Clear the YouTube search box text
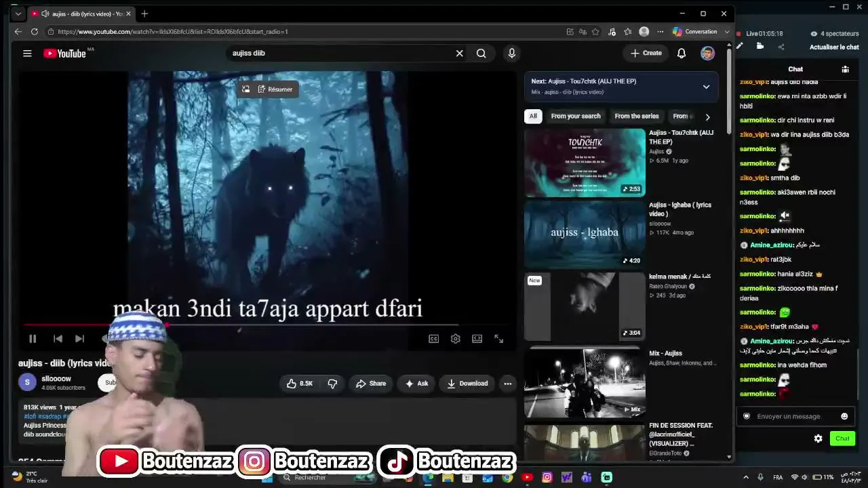 click(x=459, y=54)
